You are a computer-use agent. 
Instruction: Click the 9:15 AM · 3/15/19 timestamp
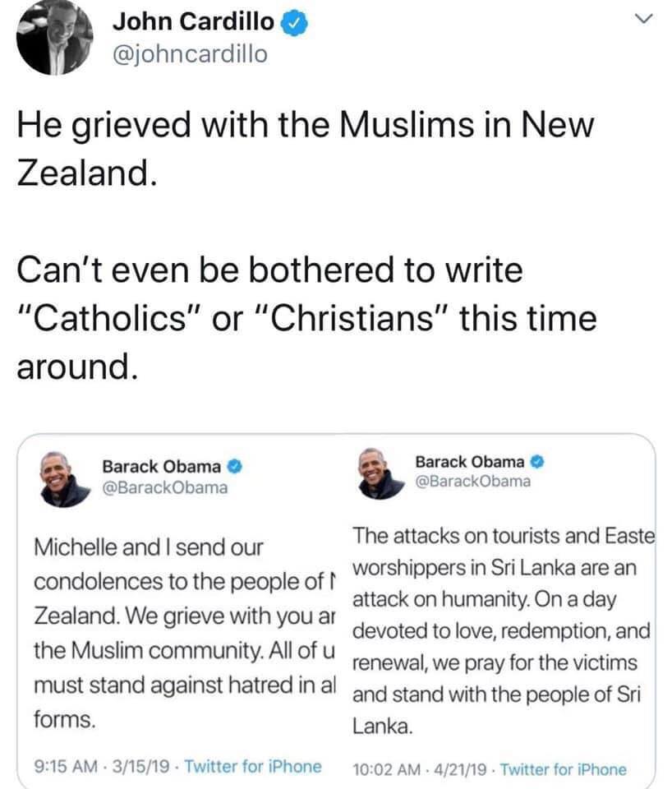click(104, 767)
